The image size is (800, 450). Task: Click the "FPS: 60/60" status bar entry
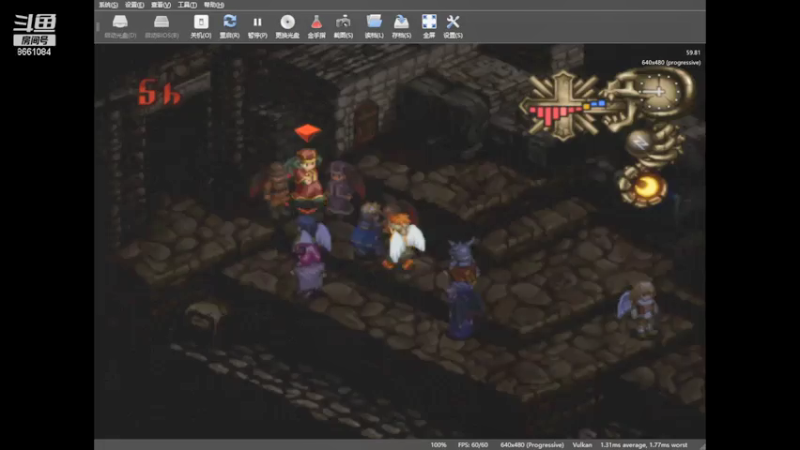click(x=473, y=445)
